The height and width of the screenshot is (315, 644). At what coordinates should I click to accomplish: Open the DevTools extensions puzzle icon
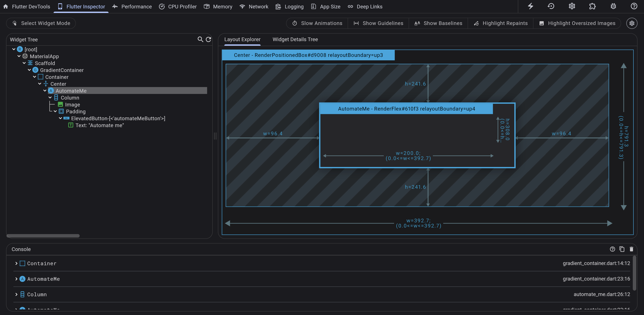[592, 6]
